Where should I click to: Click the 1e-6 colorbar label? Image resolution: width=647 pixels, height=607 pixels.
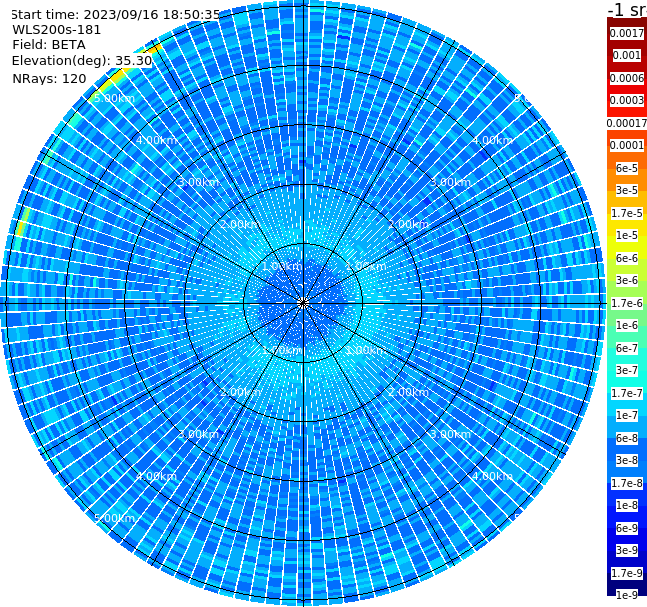[627, 325]
